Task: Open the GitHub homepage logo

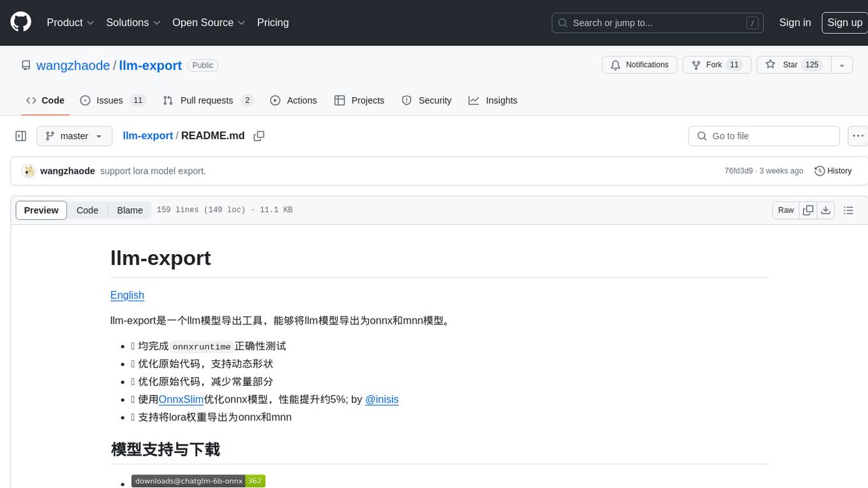Action: [20, 22]
